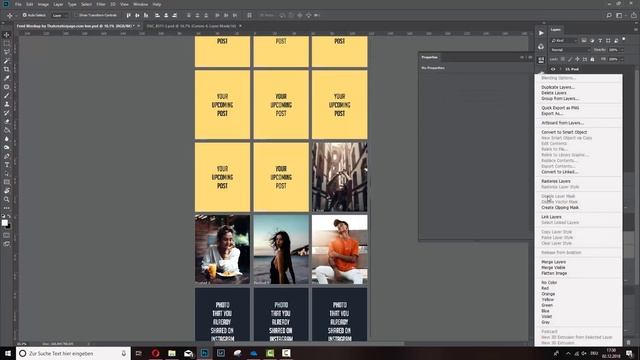Select the Eraser tool
Viewport: 640px width, 360px height.
tap(7, 121)
